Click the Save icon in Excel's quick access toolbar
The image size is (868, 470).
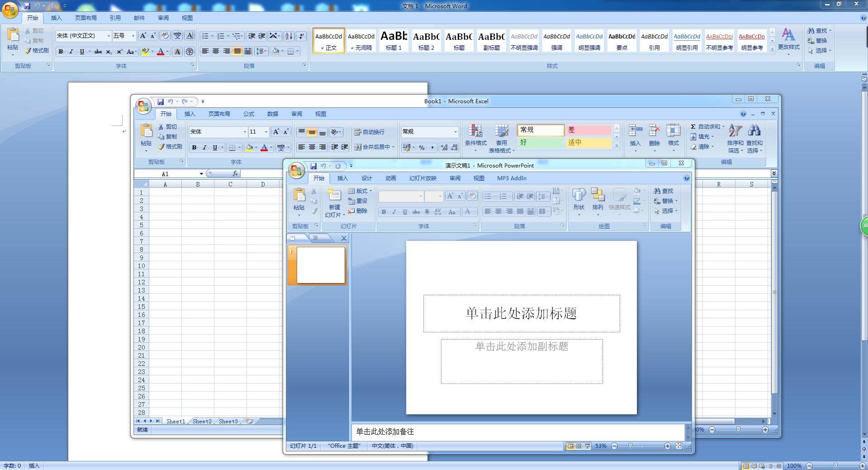[161, 101]
